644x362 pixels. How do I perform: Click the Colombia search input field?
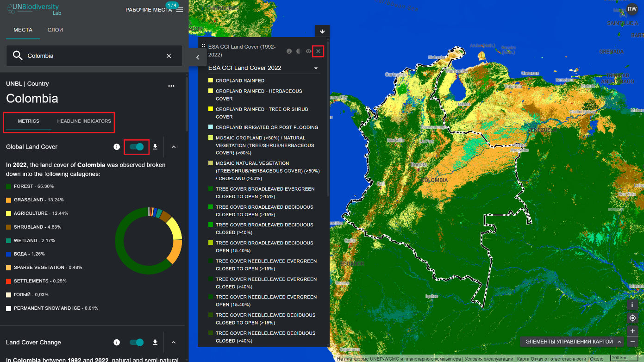click(x=93, y=56)
